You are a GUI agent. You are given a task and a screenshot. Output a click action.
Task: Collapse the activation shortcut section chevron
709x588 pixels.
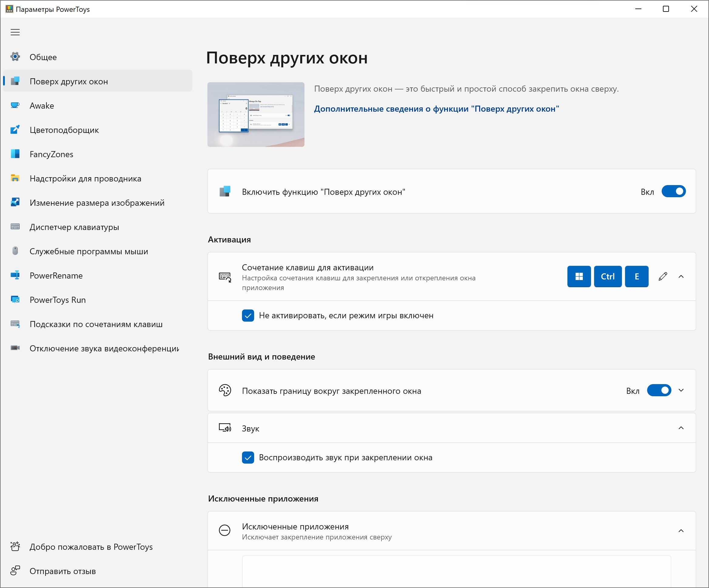click(x=681, y=277)
